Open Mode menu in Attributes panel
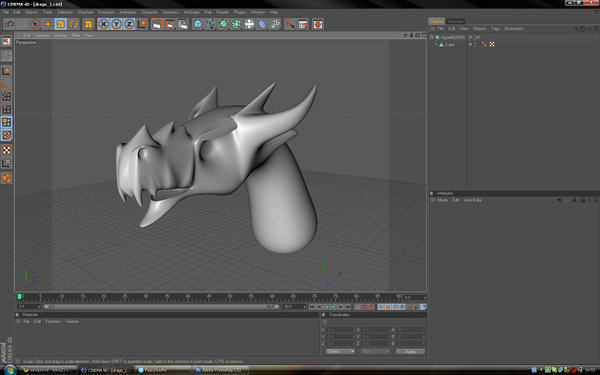Screen dimensions: 600x375 (x=442, y=200)
